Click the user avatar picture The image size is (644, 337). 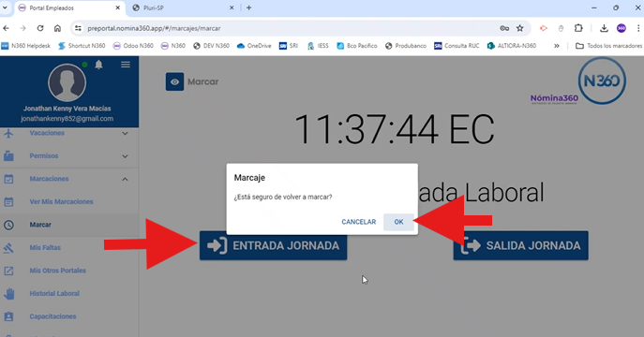coord(67,82)
